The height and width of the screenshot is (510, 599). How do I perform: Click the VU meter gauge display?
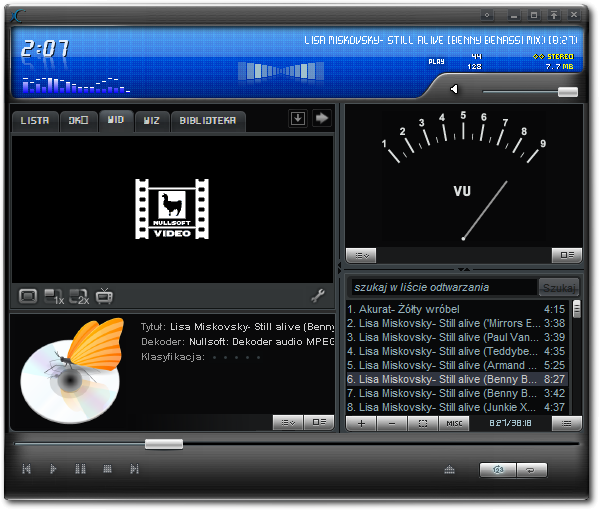click(464, 176)
